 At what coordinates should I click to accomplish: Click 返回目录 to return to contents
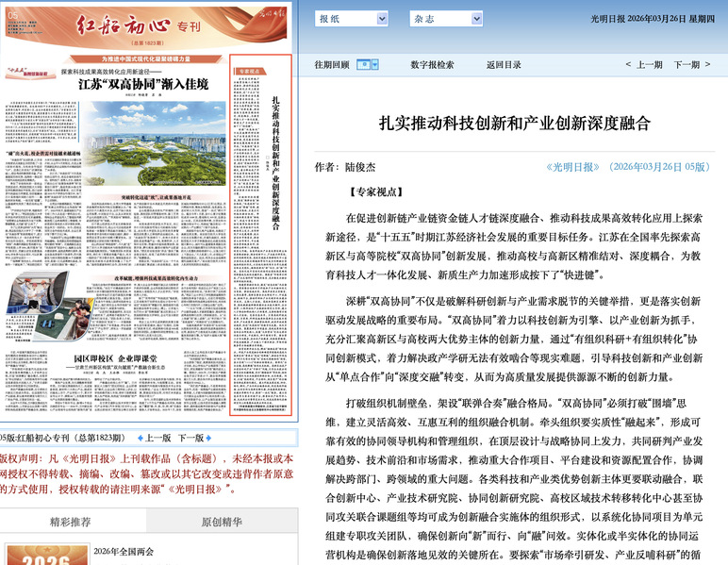coord(504,65)
